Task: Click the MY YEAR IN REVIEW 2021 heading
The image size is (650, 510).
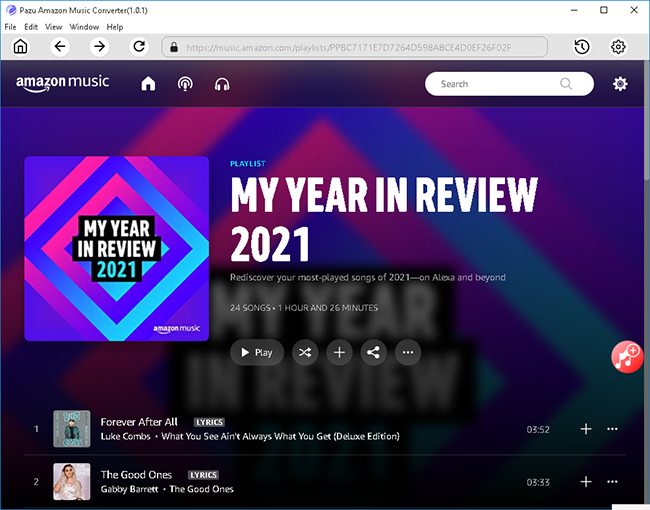Action: tap(384, 220)
